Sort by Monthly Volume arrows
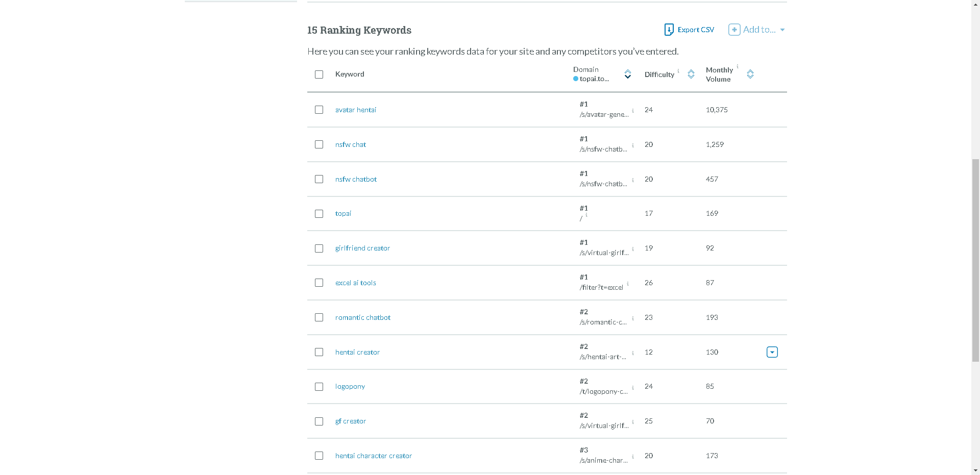 click(750, 74)
